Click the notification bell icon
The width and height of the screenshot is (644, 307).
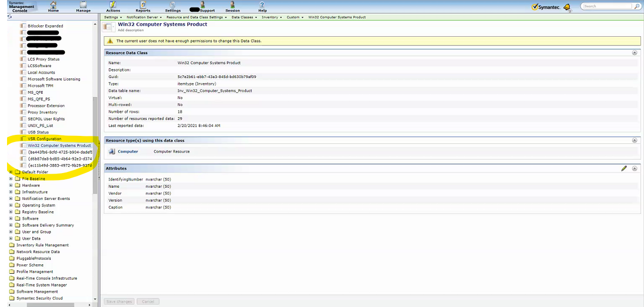click(x=567, y=7)
